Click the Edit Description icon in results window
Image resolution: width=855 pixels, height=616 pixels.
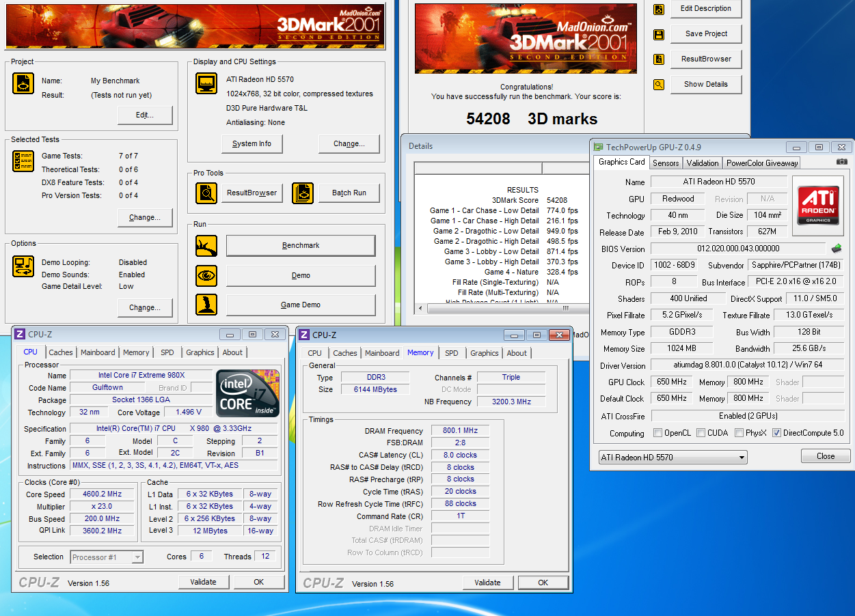point(659,10)
